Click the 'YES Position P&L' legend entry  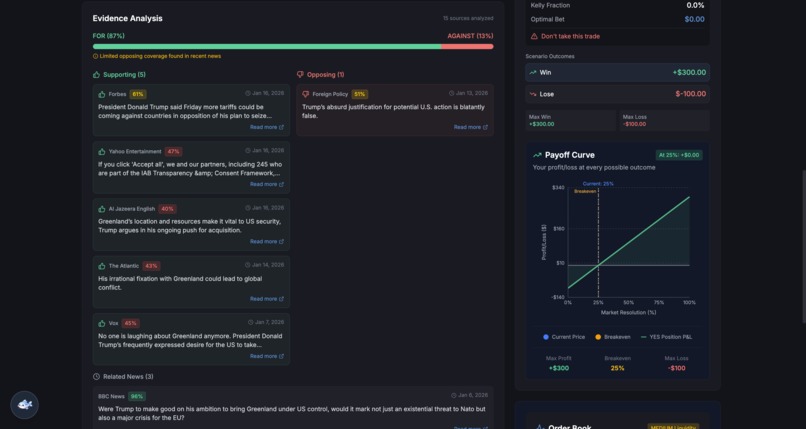coord(666,337)
